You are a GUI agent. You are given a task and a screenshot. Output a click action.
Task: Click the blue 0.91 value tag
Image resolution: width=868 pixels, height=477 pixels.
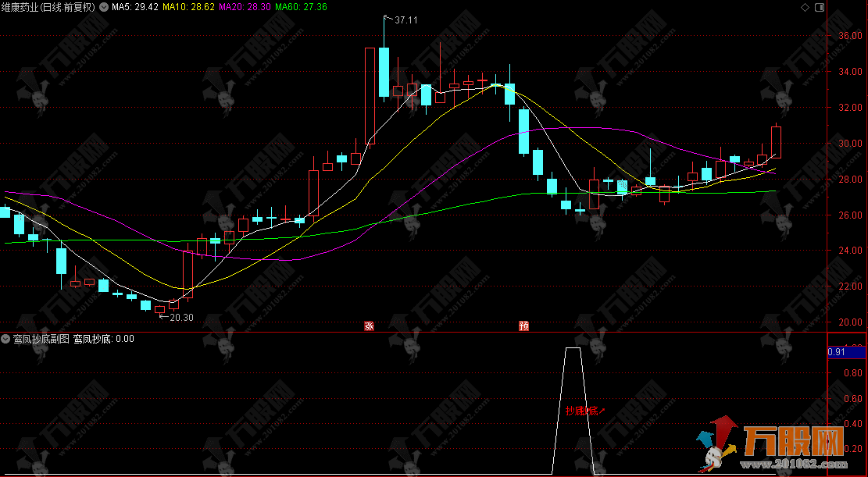(836, 352)
